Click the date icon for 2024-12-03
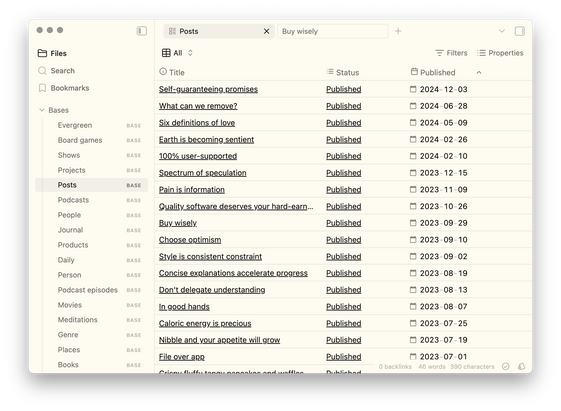 click(x=413, y=89)
